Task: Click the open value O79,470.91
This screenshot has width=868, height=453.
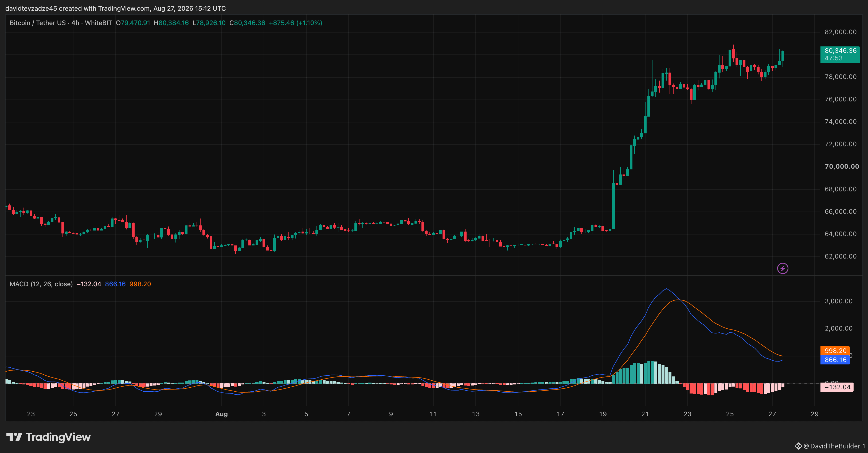Action: (133, 23)
